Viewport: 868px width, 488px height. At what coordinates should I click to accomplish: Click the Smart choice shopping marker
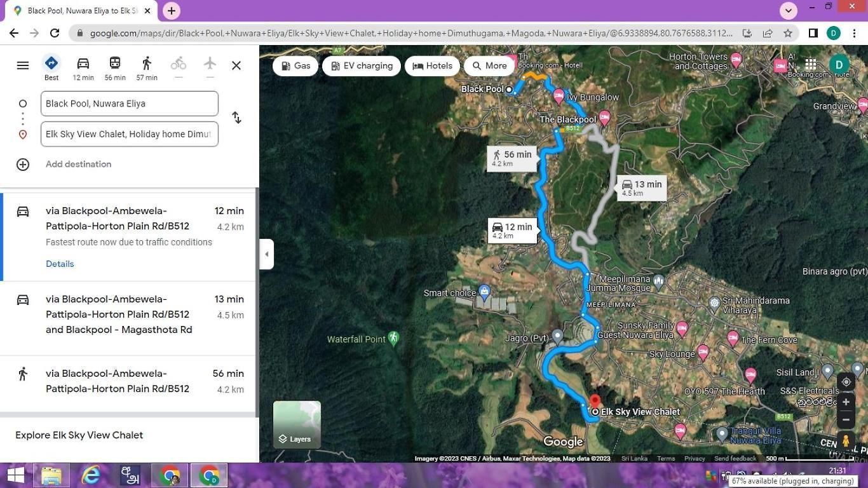pos(484,292)
